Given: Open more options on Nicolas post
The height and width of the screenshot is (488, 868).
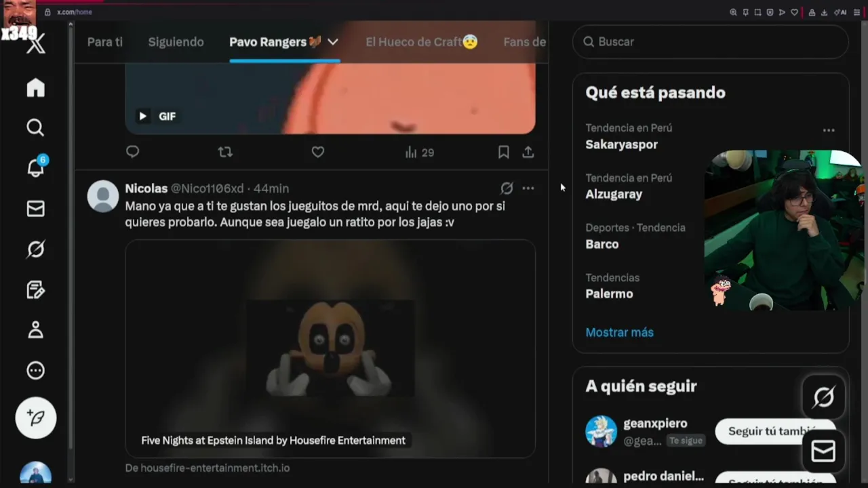Looking at the screenshot, I should [528, 188].
